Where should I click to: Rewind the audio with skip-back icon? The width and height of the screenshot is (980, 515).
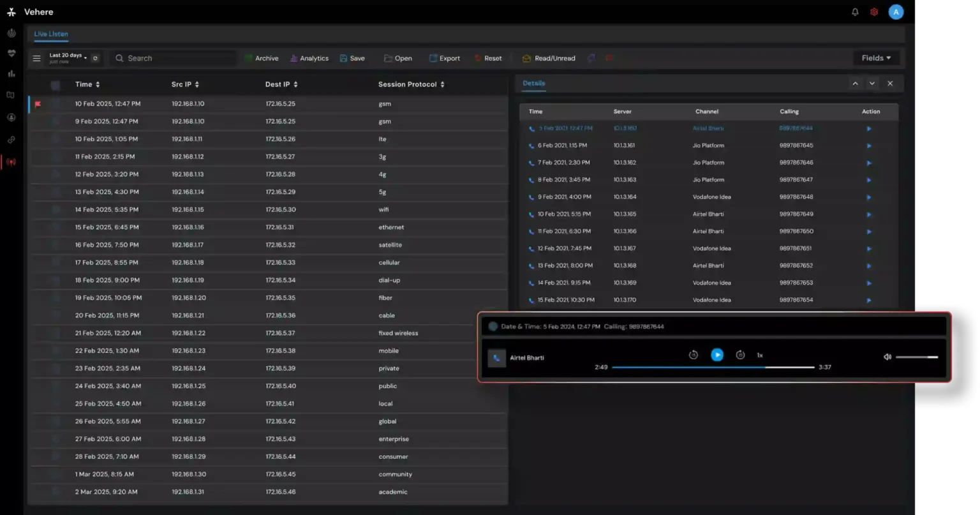pyautogui.click(x=694, y=355)
